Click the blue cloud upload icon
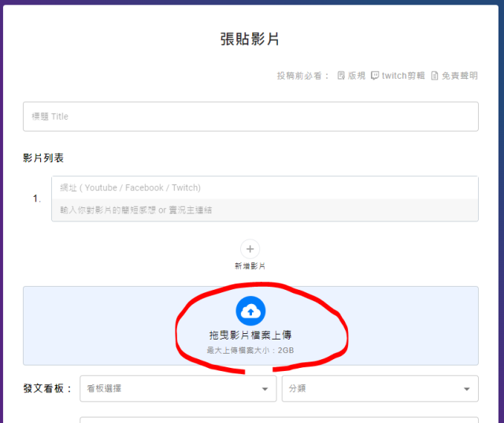 point(250,312)
